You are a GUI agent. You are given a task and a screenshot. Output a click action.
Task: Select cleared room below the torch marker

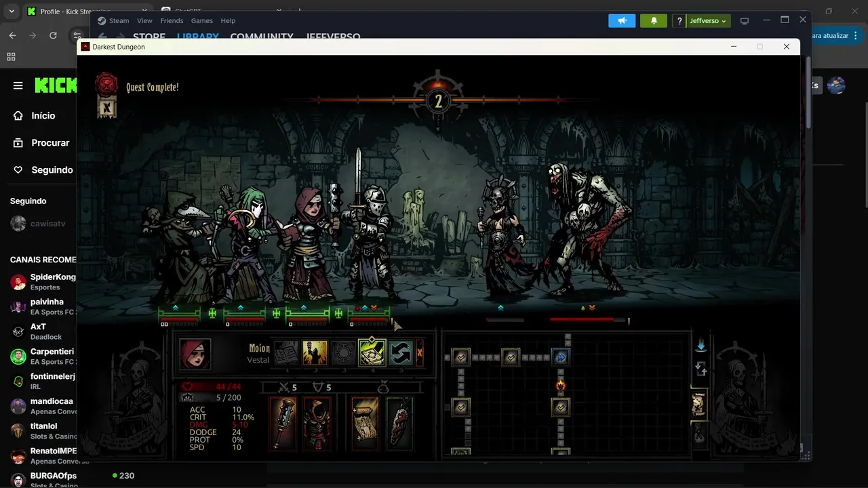click(x=560, y=407)
